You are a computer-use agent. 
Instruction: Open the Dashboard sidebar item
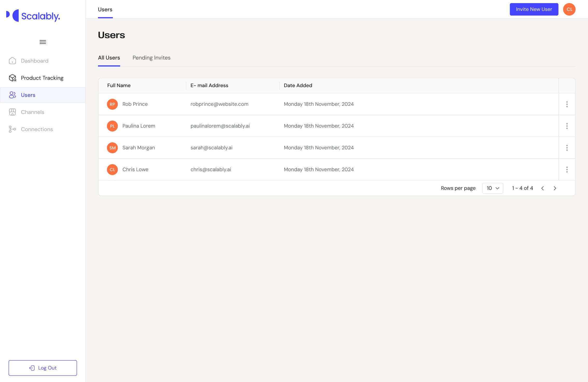tap(34, 61)
